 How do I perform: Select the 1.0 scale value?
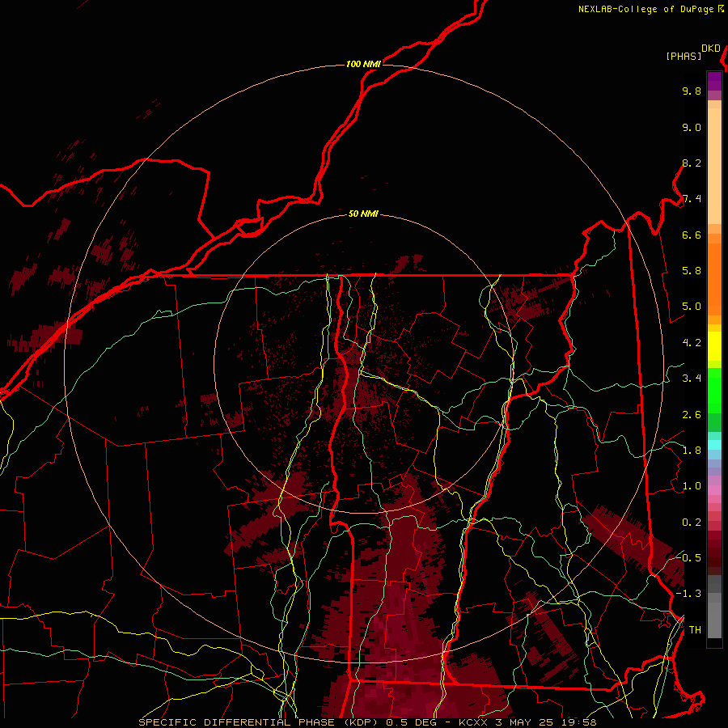click(x=692, y=487)
